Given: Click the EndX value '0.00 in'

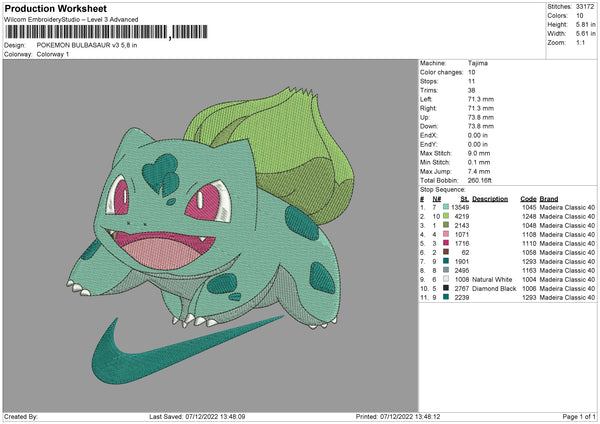Looking at the screenshot, I should 478,135.
